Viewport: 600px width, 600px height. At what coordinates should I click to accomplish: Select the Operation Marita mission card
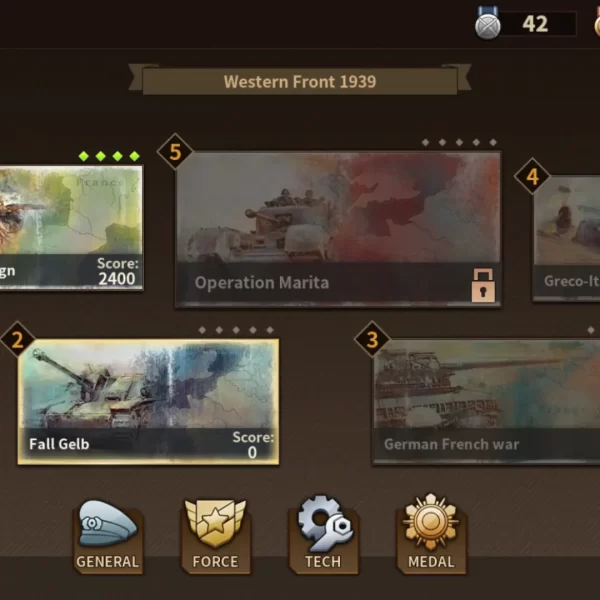pos(338,229)
